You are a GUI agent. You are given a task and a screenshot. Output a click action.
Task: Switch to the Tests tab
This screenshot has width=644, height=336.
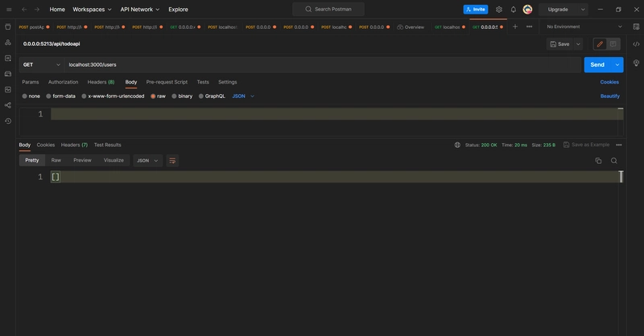point(203,82)
